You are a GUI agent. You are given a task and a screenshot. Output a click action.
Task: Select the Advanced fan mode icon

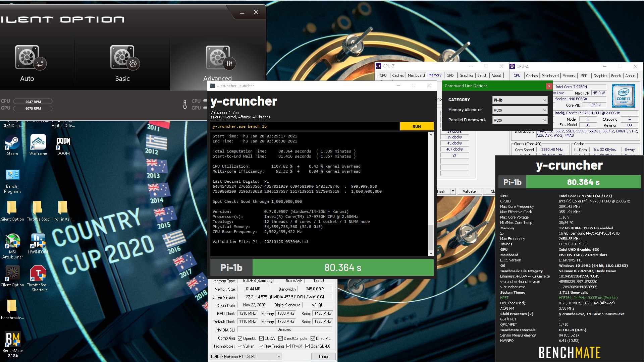coord(221,58)
